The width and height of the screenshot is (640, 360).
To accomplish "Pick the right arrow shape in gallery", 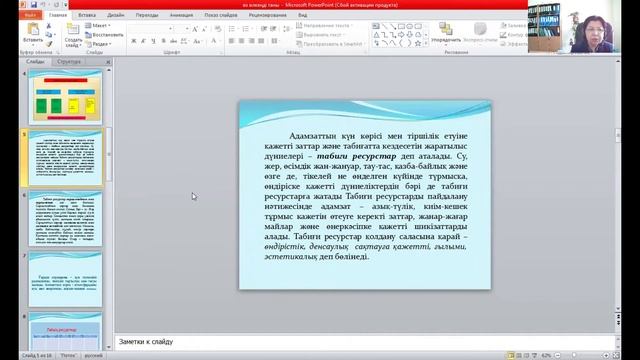I will [x=401, y=35].
